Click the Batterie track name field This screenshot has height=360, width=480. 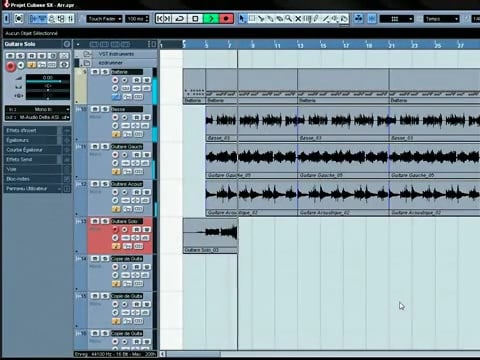click(127, 72)
